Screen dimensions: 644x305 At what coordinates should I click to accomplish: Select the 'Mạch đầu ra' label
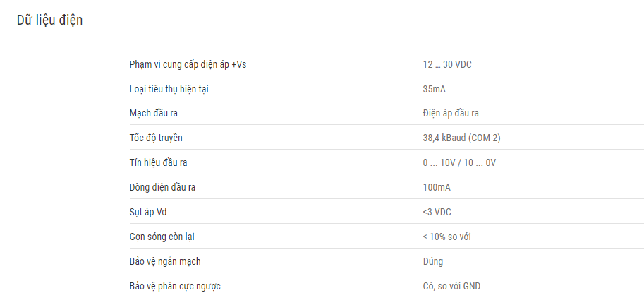pyautogui.click(x=154, y=114)
